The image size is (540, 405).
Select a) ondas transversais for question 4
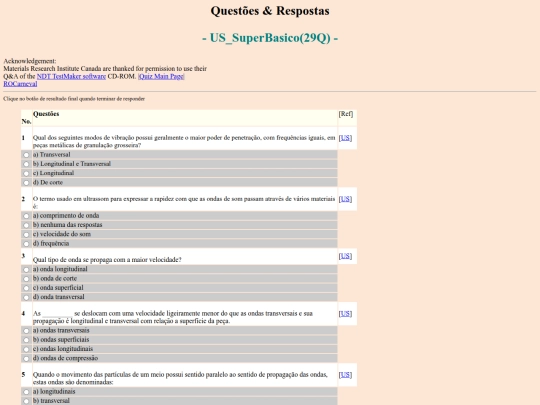point(26,331)
